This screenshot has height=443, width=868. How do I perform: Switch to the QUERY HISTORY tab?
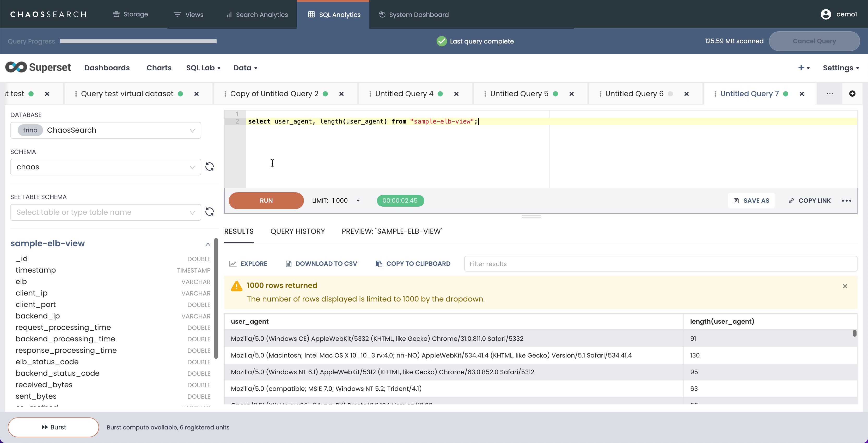297,231
